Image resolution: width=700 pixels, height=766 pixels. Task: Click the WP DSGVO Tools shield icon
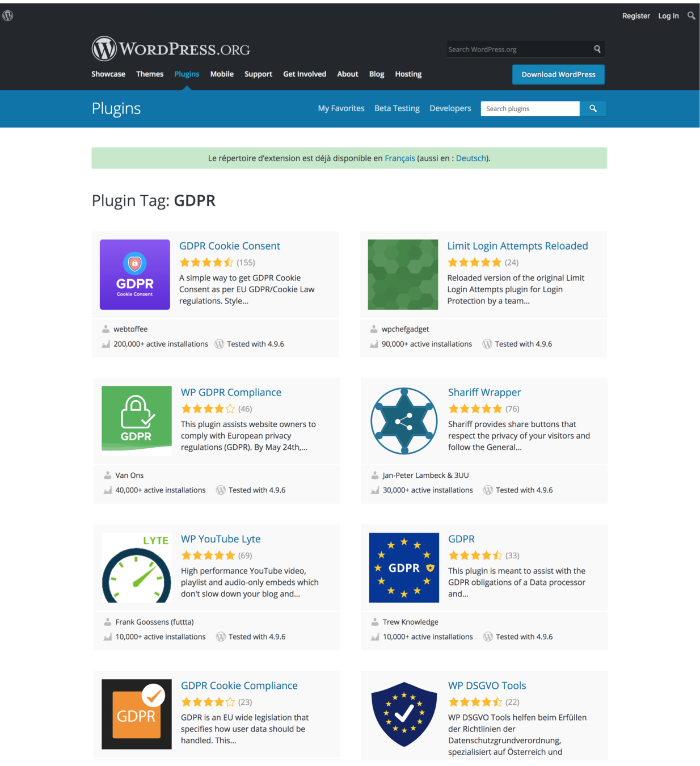pyautogui.click(x=404, y=714)
